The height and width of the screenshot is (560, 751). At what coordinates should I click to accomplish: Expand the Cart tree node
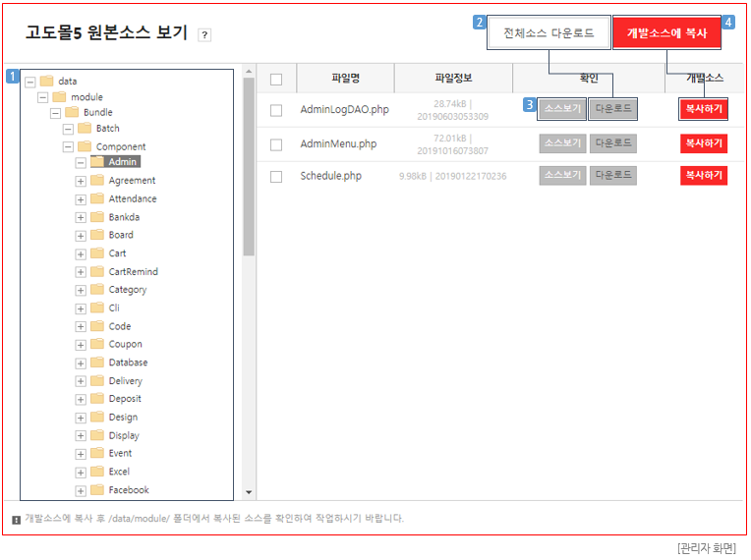(x=81, y=254)
